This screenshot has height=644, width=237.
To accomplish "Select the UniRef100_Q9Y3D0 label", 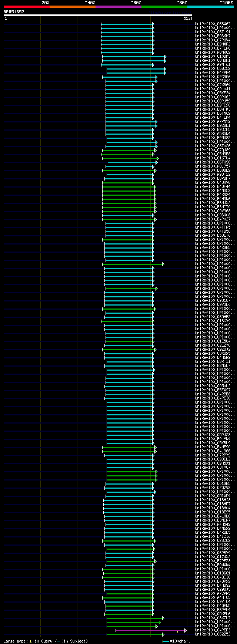I will pos(213,305).
